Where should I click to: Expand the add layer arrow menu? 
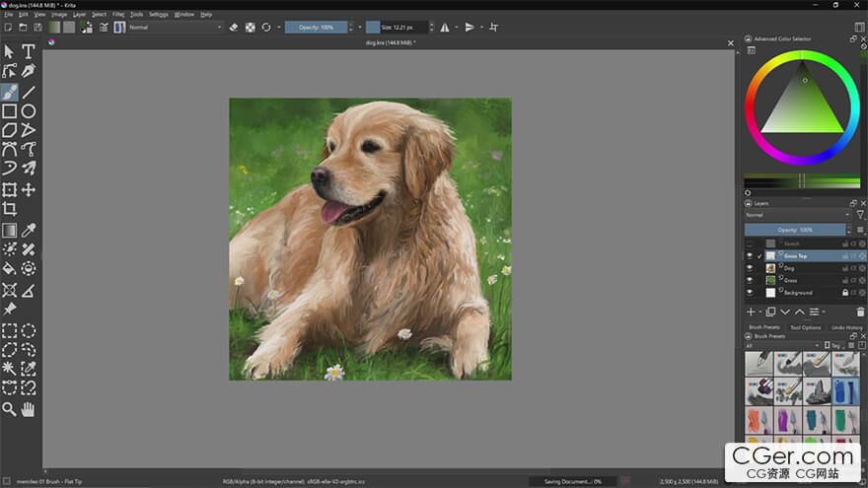[x=759, y=312]
